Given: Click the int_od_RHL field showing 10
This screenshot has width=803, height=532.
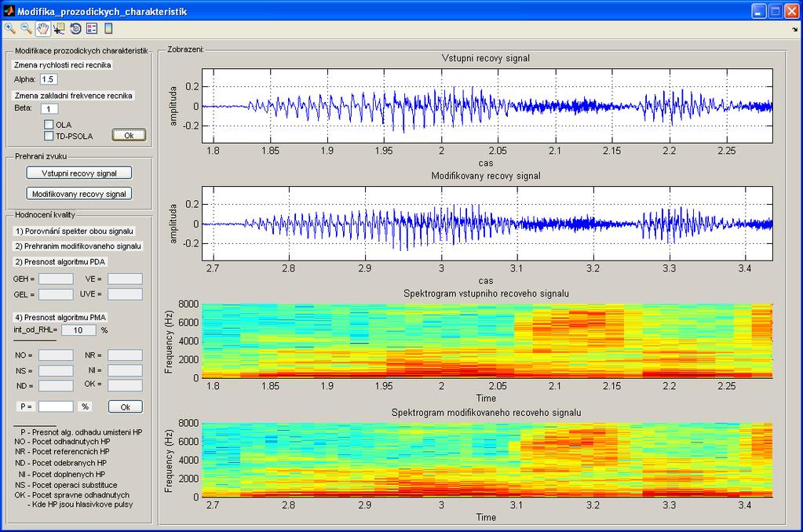Looking at the screenshot, I should click(x=78, y=330).
